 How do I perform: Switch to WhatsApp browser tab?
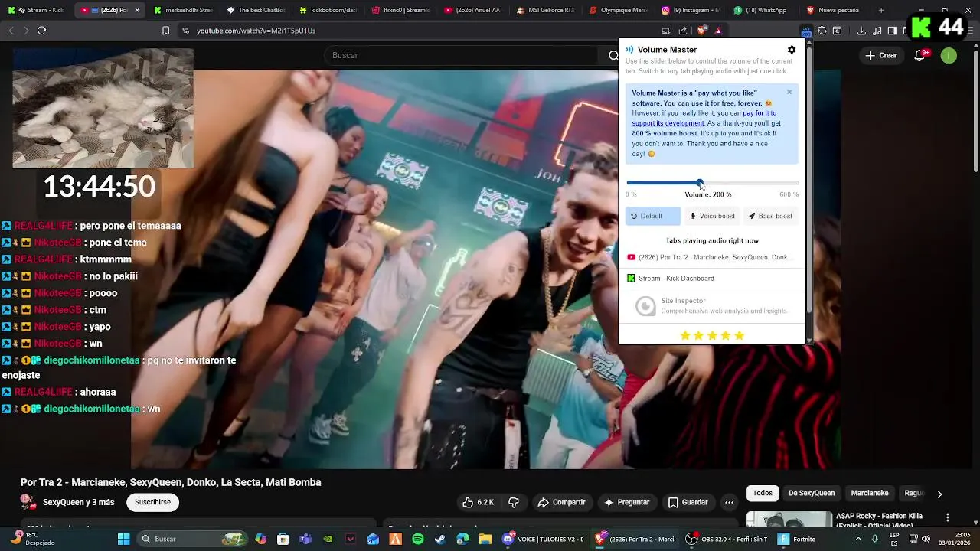click(763, 10)
